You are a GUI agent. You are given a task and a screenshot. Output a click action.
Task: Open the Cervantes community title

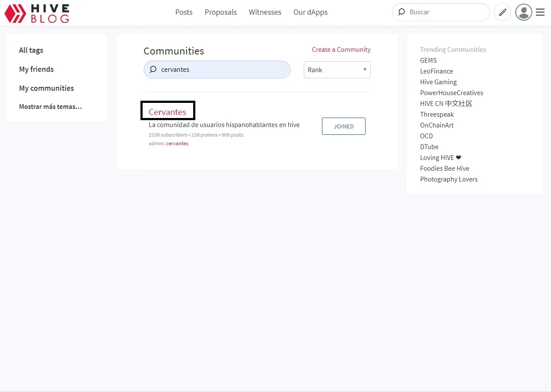[167, 112]
